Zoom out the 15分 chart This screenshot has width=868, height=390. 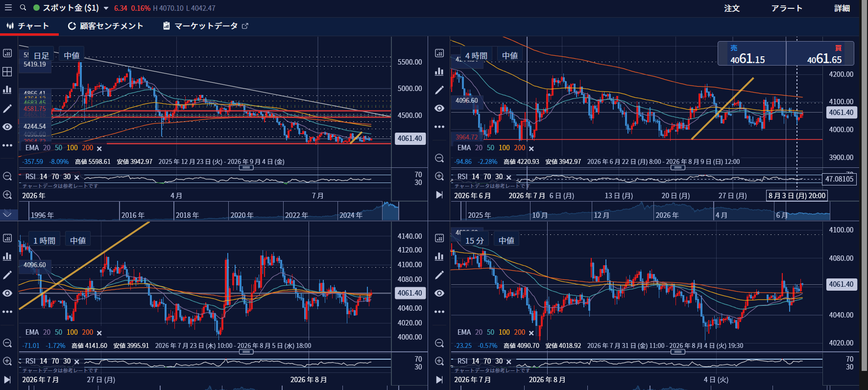coord(439,343)
